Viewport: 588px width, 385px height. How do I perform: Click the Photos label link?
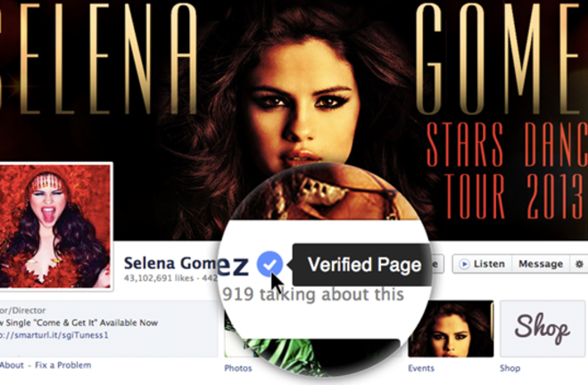click(x=238, y=368)
